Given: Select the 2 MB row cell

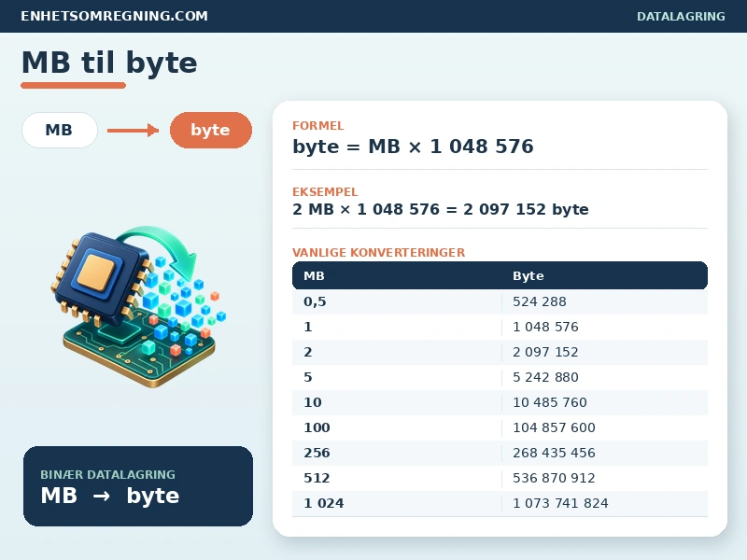Looking at the screenshot, I should tap(308, 352).
